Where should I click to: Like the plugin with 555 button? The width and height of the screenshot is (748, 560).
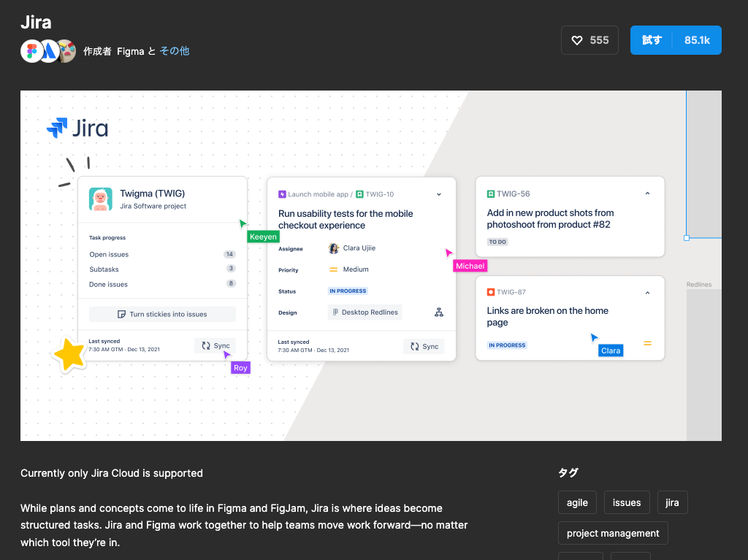(x=589, y=40)
